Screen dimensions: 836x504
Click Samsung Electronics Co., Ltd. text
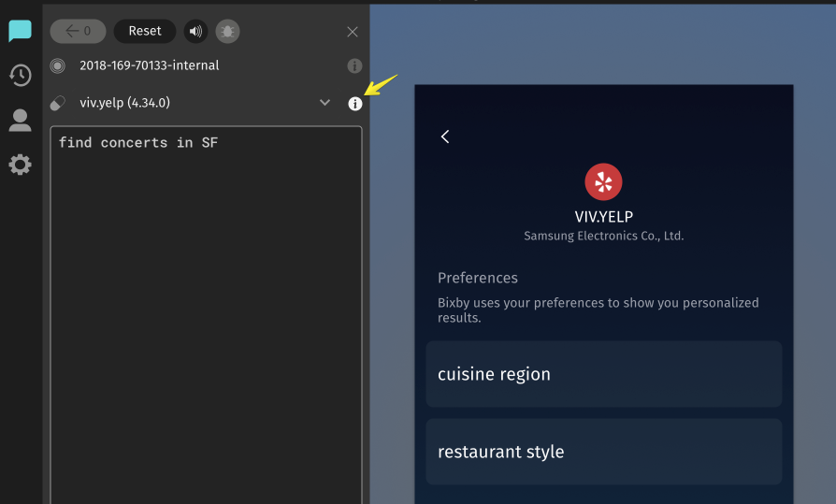(603, 236)
